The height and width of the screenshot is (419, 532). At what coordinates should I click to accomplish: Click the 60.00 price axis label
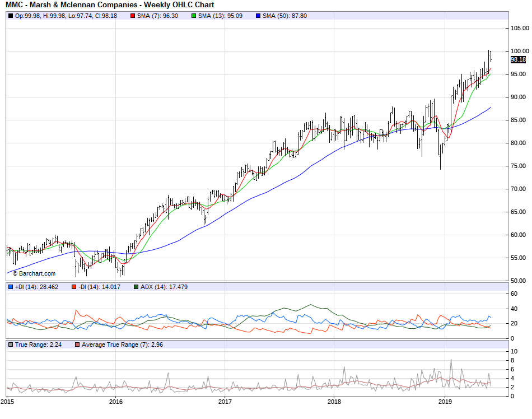(518, 235)
